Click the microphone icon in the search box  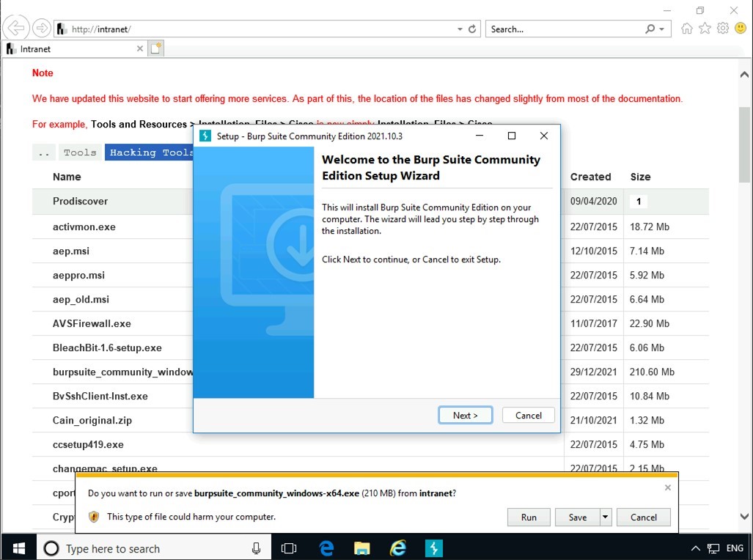click(257, 548)
